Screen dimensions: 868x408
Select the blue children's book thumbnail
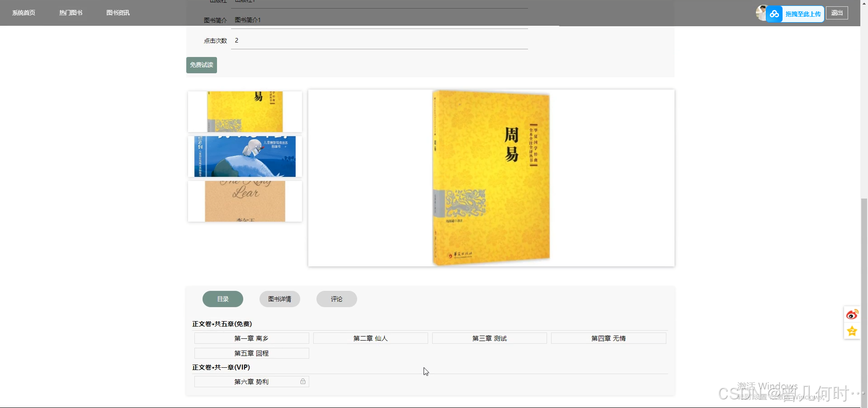pyautogui.click(x=245, y=157)
